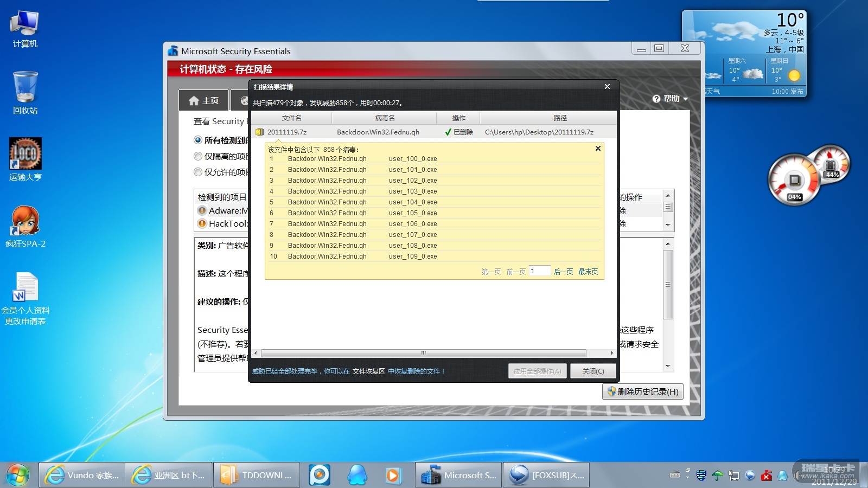
Task: Click the Windows Start orb
Action: tap(18, 475)
